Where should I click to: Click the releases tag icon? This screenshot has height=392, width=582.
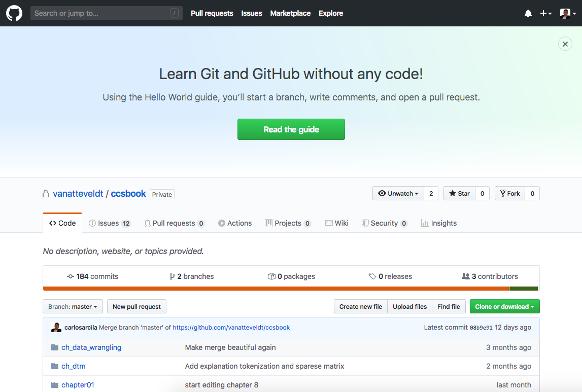click(372, 276)
